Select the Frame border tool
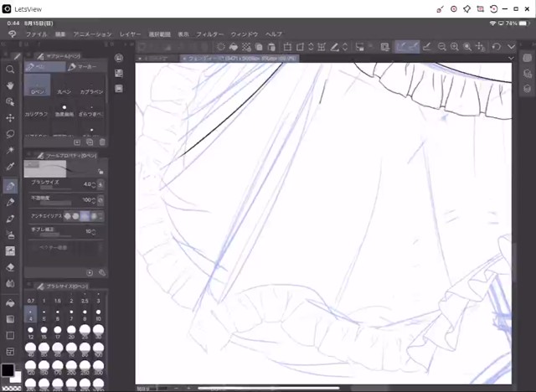The width and height of the screenshot is (536, 392). click(10, 351)
